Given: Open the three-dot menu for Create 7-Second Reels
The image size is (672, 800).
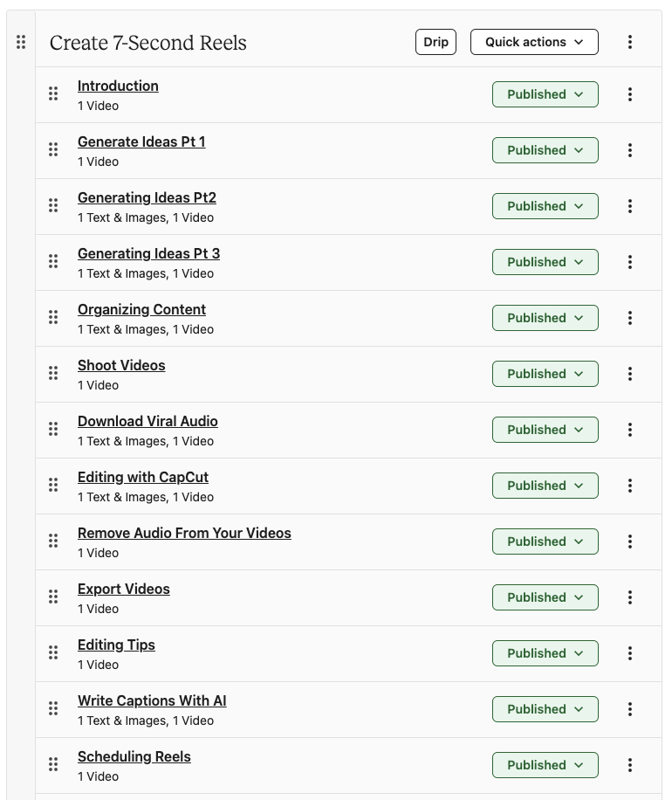Looking at the screenshot, I should click(630, 42).
